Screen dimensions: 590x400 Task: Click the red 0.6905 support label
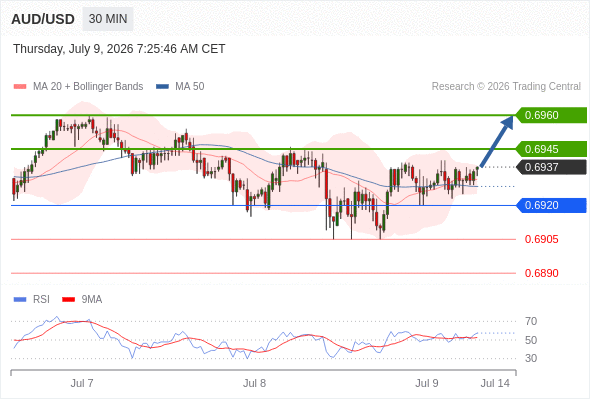(x=541, y=239)
